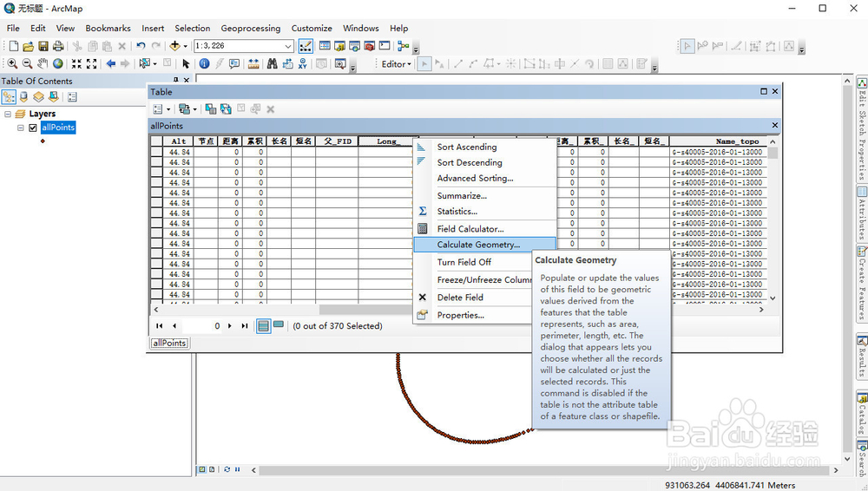Save the map with the floppy disk icon
This screenshot has height=491, width=868.
point(43,46)
